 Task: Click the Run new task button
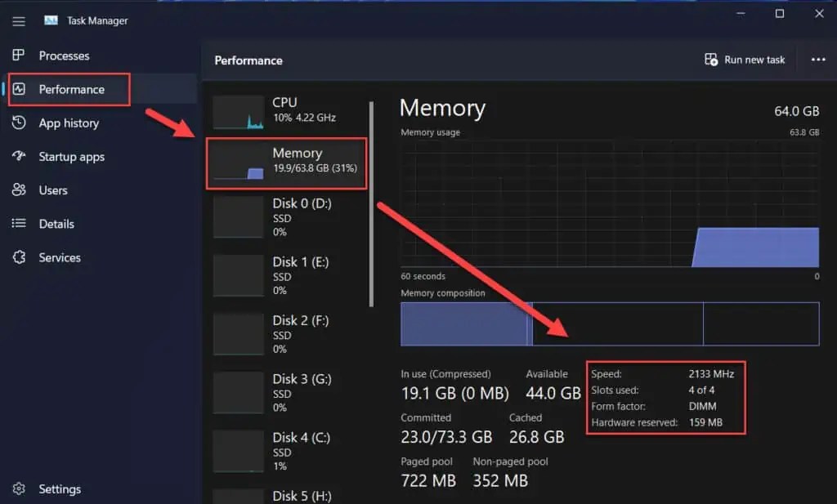pyautogui.click(x=744, y=59)
